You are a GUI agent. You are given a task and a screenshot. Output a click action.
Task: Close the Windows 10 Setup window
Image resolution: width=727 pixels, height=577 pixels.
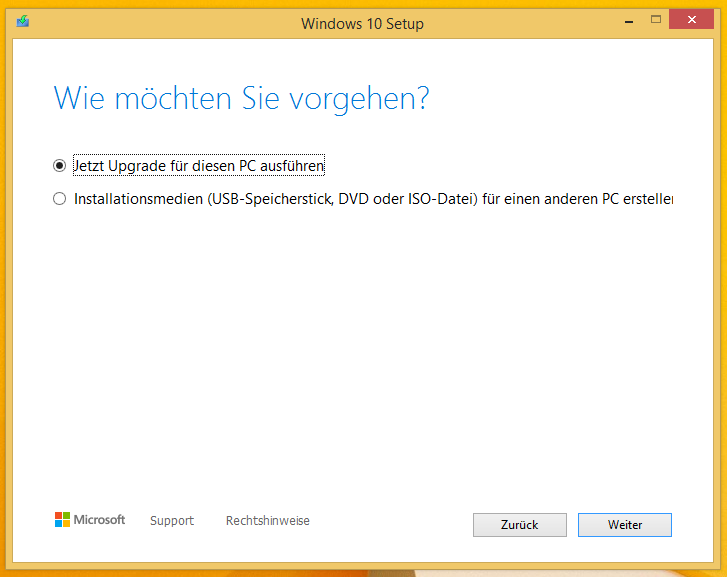[691, 19]
